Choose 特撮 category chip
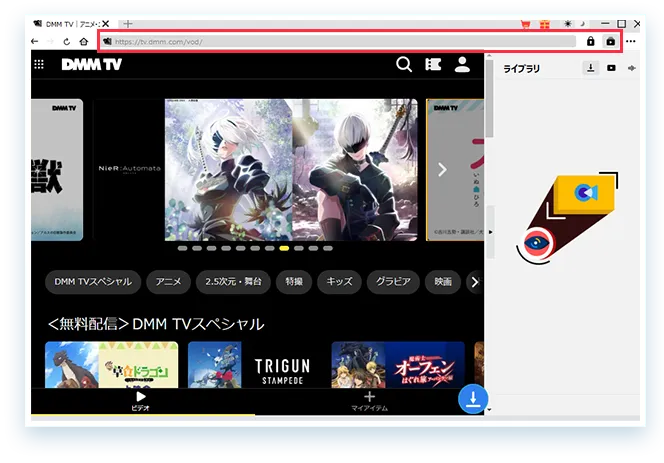The height and width of the screenshot is (463, 664). pyautogui.click(x=294, y=282)
